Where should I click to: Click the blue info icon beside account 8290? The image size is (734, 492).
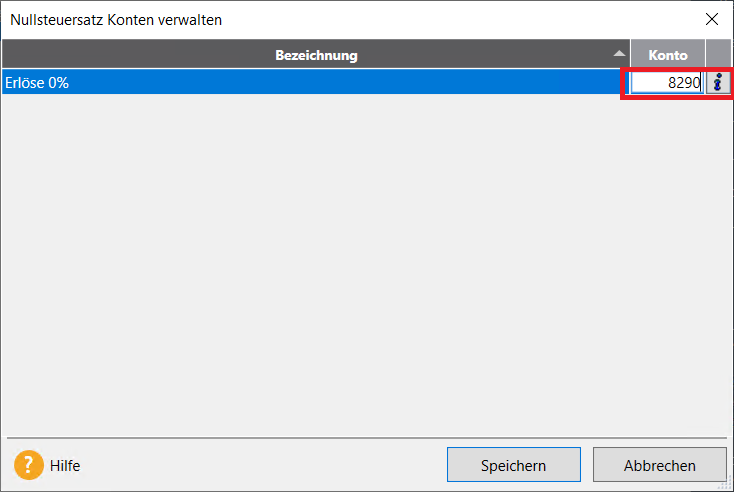718,82
